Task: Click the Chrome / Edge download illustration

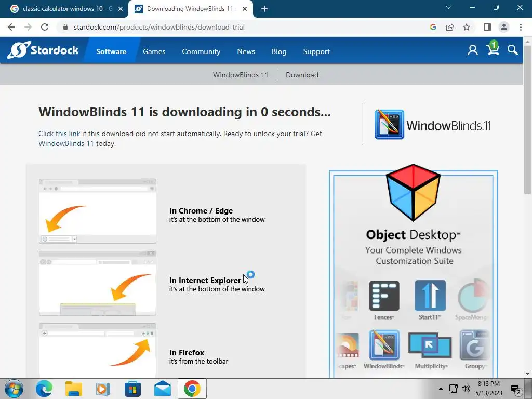Action: (x=97, y=211)
